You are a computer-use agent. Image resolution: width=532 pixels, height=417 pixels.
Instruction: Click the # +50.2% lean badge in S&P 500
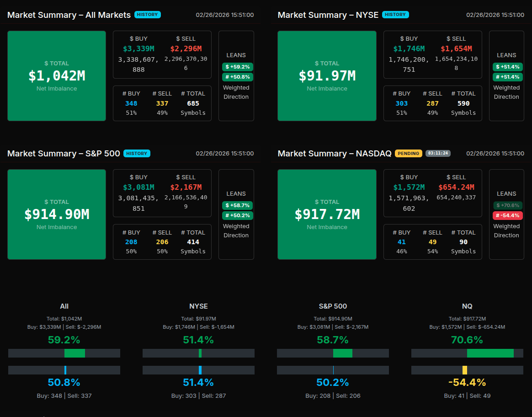(237, 215)
